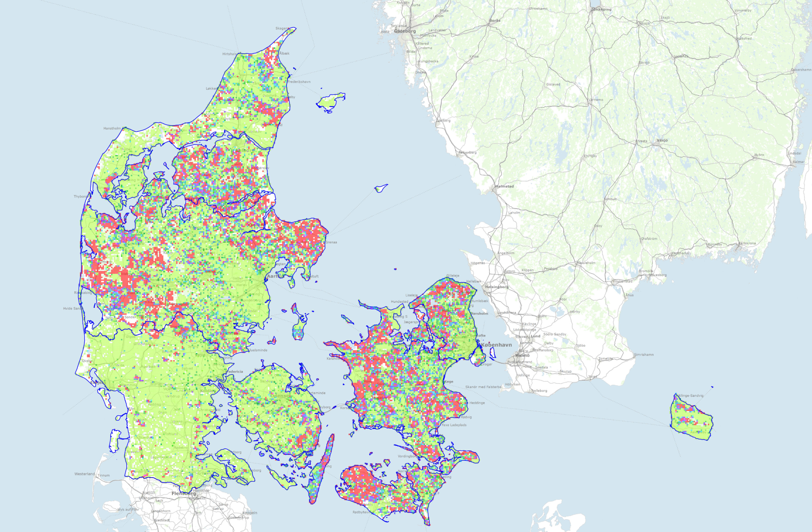Screen dimensions: 812x532
Task: Click the Westerland label
Action: (x=85, y=474)
